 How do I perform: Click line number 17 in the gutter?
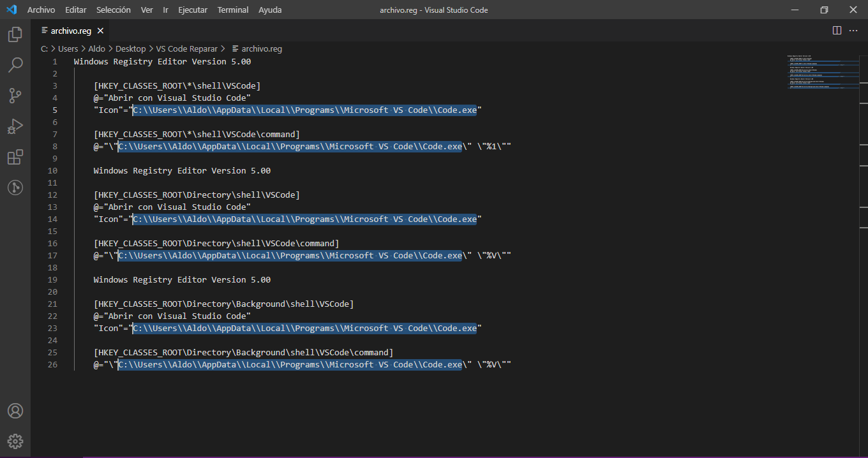click(x=52, y=255)
